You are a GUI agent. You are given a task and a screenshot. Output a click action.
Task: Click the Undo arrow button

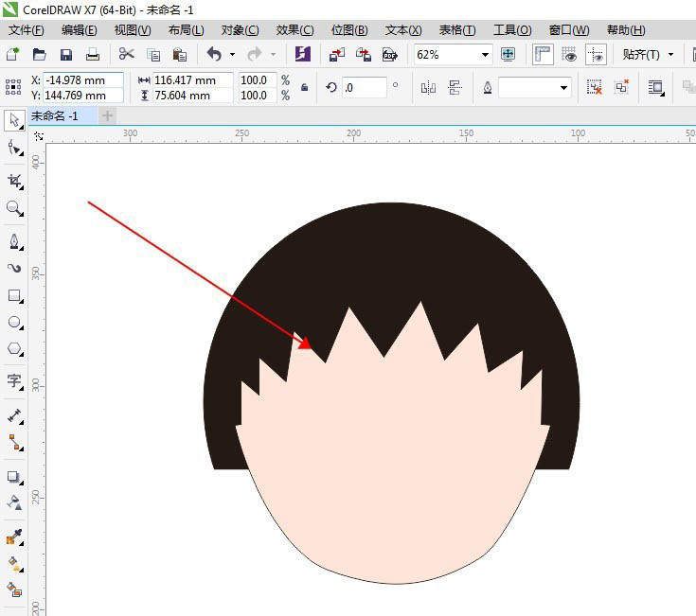(x=214, y=55)
